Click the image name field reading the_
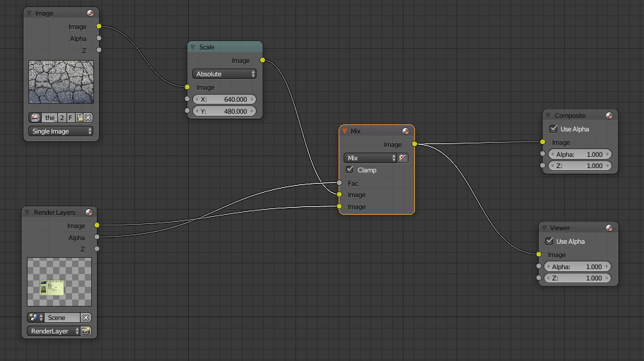Screen dimensions: 644x361 coord(49,118)
